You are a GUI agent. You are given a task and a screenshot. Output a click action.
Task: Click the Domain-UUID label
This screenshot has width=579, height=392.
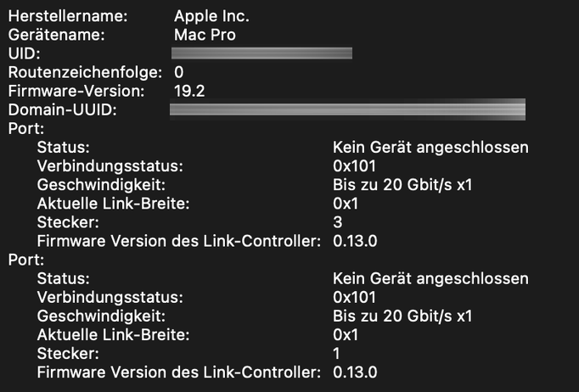(63, 110)
